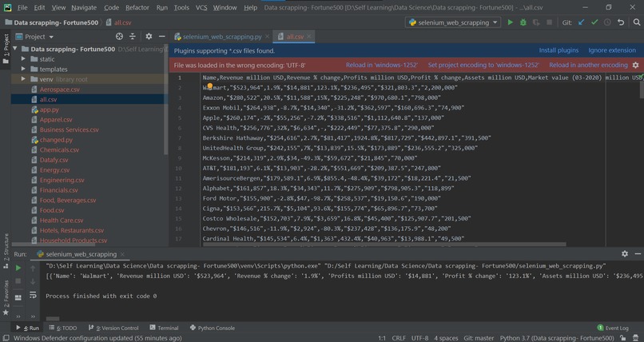Viewport: 644px width, 342px height.
Task: Click Reload in another encoding link
Action: (x=588, y=65)
